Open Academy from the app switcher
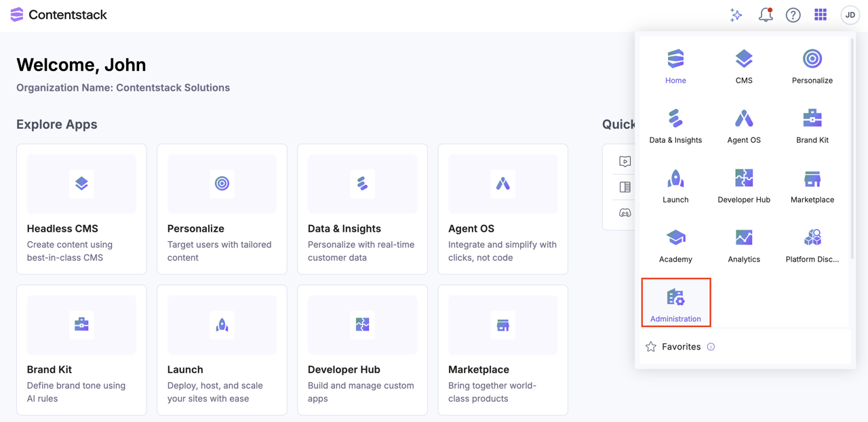The image size is (868, 422). (675, 245)
